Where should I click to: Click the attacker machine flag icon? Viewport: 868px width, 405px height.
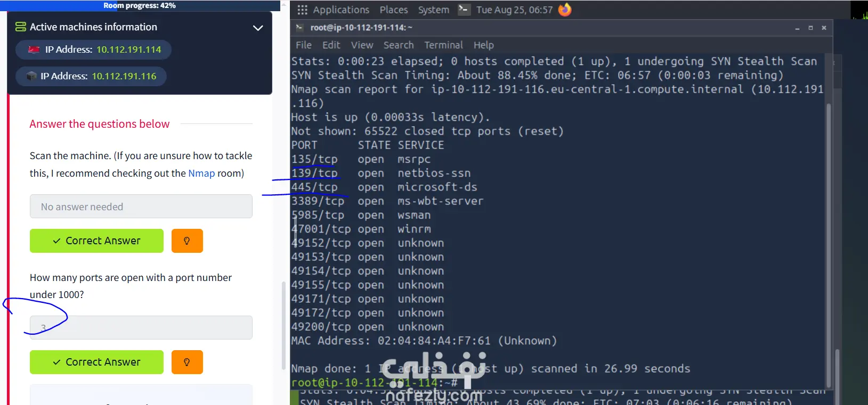tap(34, 49)
